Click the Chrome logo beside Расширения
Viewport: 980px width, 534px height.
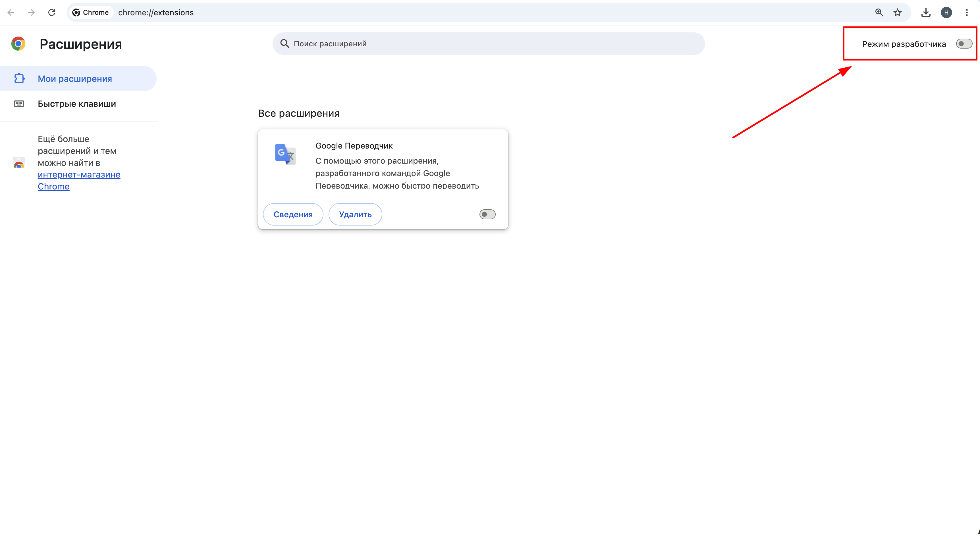tap(18, 44)
